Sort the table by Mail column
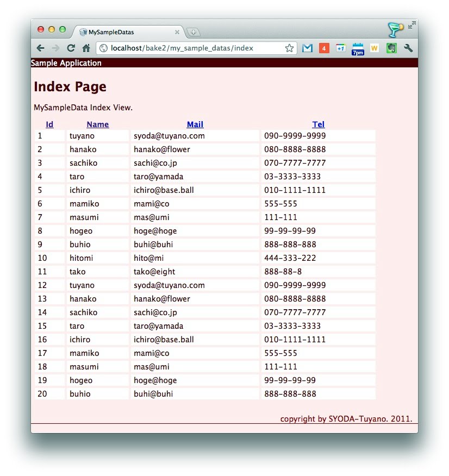The height and width of the screenshot is (476, 449). tap(195, 124)
